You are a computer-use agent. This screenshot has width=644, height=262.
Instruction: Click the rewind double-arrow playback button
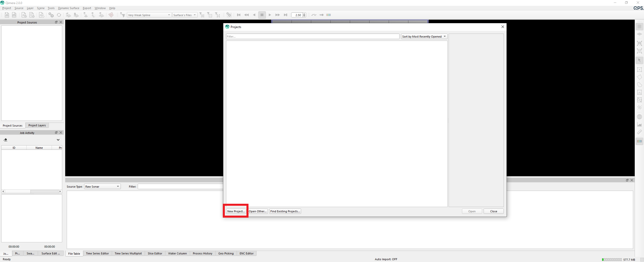pyautogui.click(x=246, y=15)
